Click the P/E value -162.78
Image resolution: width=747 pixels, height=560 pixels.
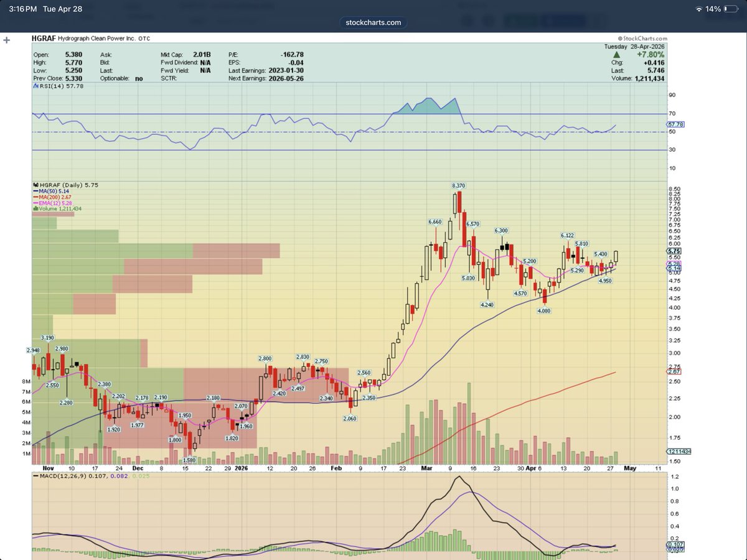click(x=293, y=55)
